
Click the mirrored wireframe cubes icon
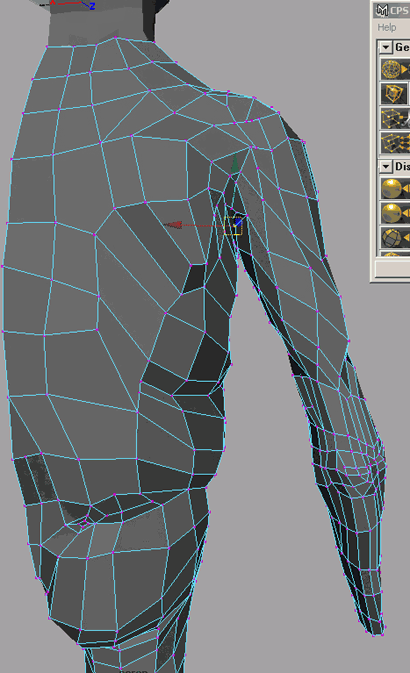tap(395, 143)
